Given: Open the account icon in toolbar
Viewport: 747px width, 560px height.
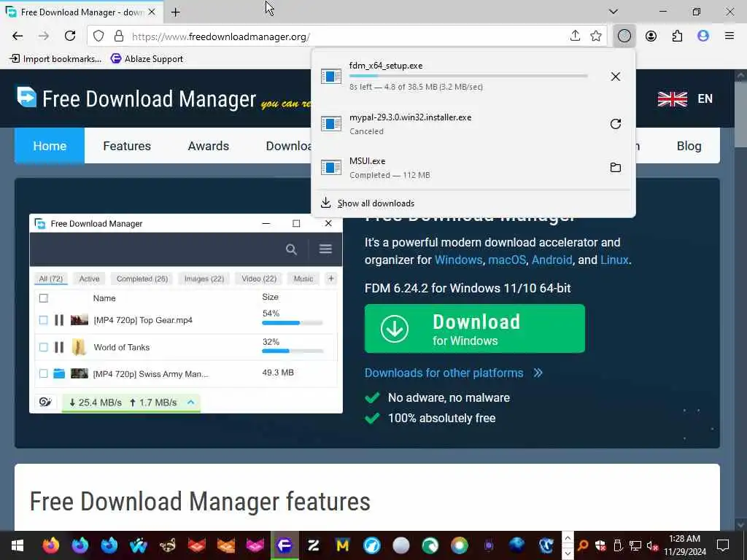Looking at the screenshot, I should coord(651,36).
